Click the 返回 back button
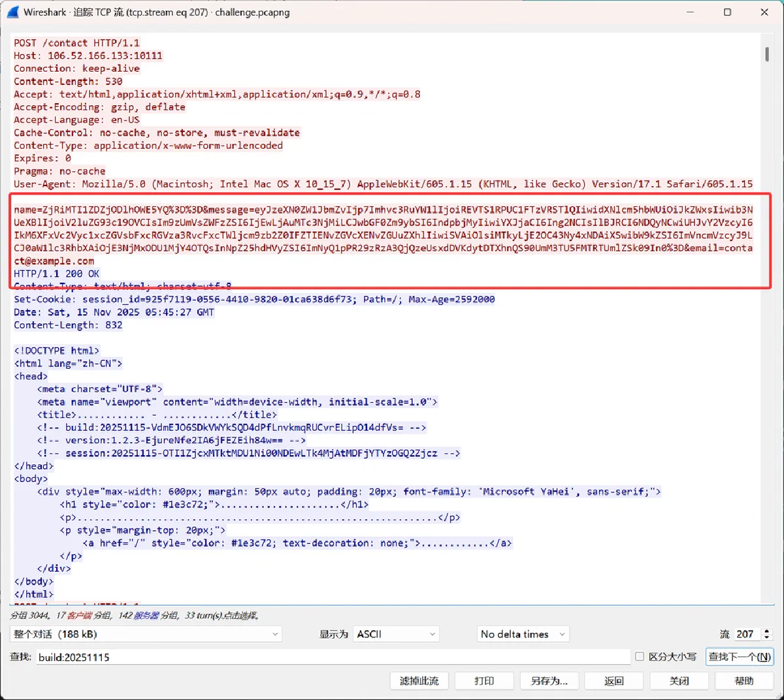Viewport: 784px width, 700px height. [614, 680]
